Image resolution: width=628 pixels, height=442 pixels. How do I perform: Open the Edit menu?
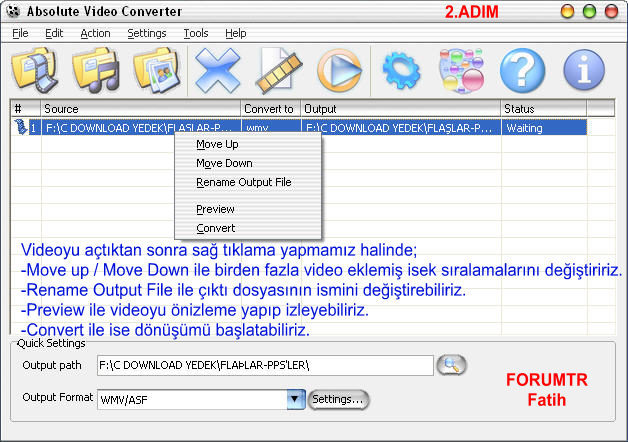pyautogui.click(x=54, y=33)
